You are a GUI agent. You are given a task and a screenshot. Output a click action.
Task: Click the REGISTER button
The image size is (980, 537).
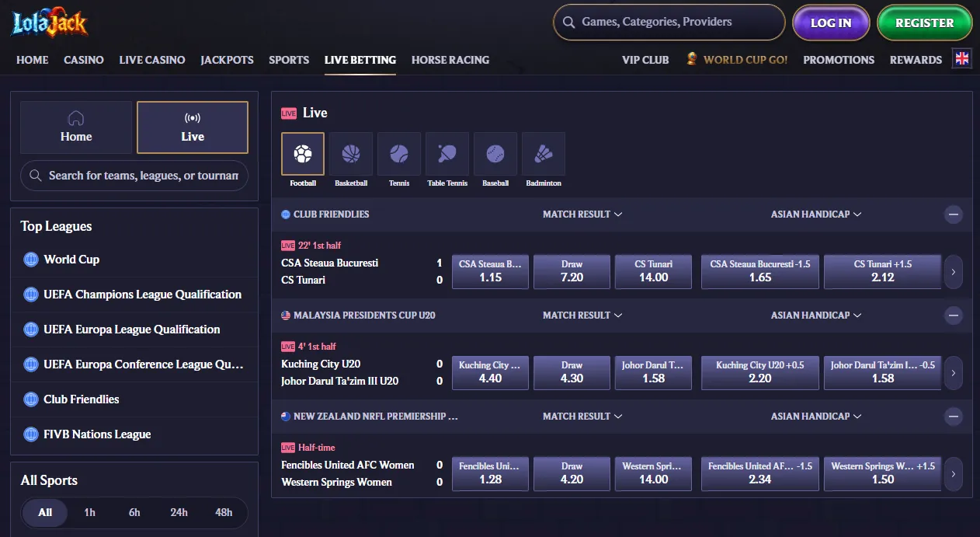click(x=924, y=23)
